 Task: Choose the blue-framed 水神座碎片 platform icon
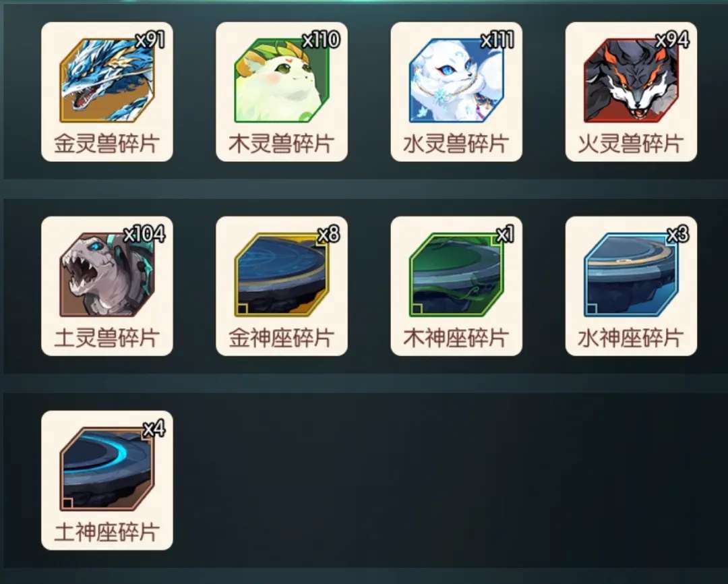[630, 274]
